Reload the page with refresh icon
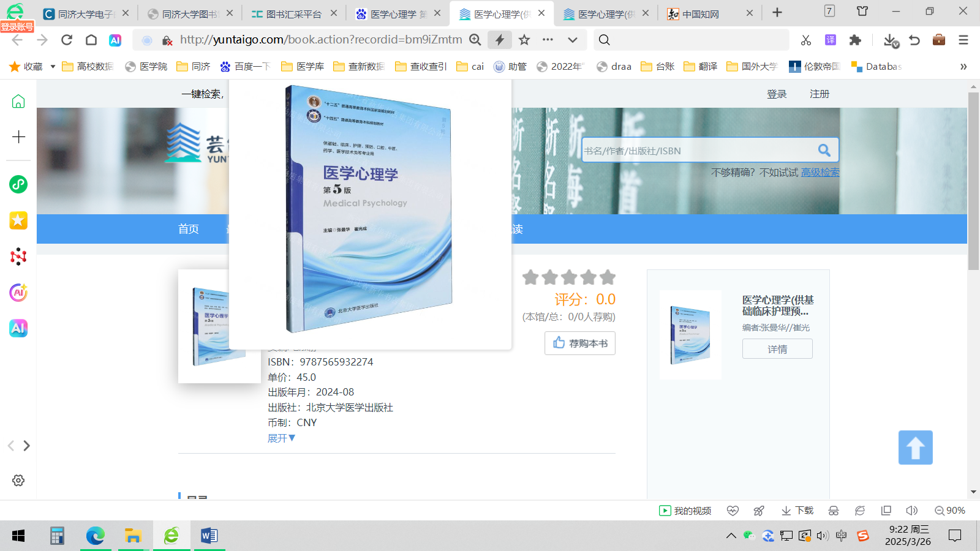 pyautogui.click(x=67, y=40)
